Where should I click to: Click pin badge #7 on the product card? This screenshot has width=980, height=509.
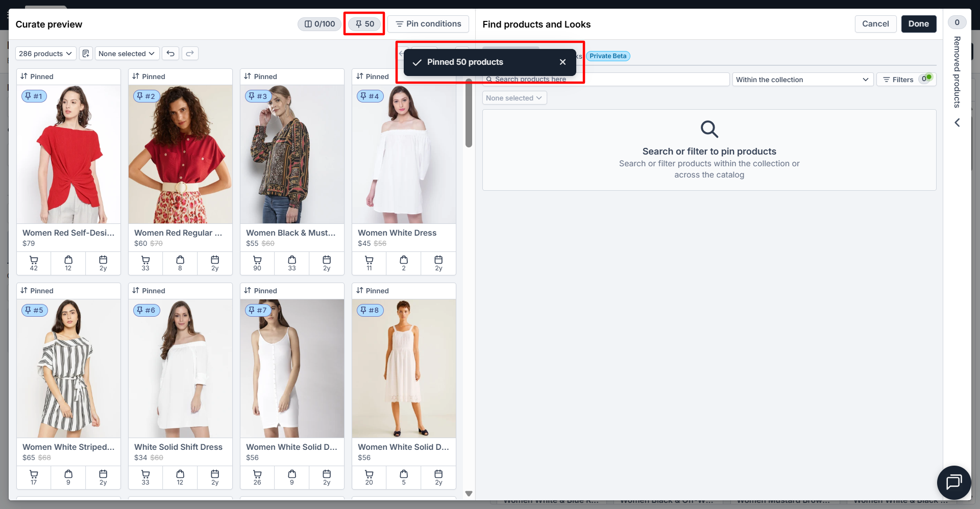point(258,310)
